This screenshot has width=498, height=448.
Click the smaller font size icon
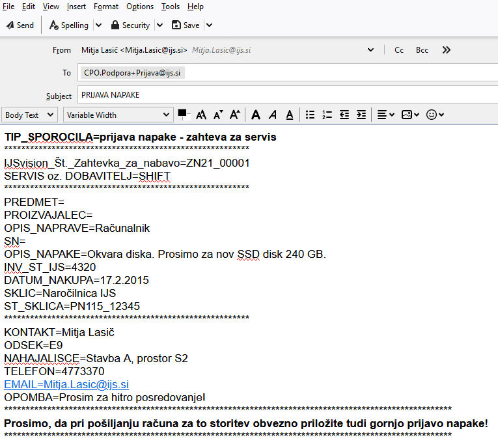click(x=218, y=115)
